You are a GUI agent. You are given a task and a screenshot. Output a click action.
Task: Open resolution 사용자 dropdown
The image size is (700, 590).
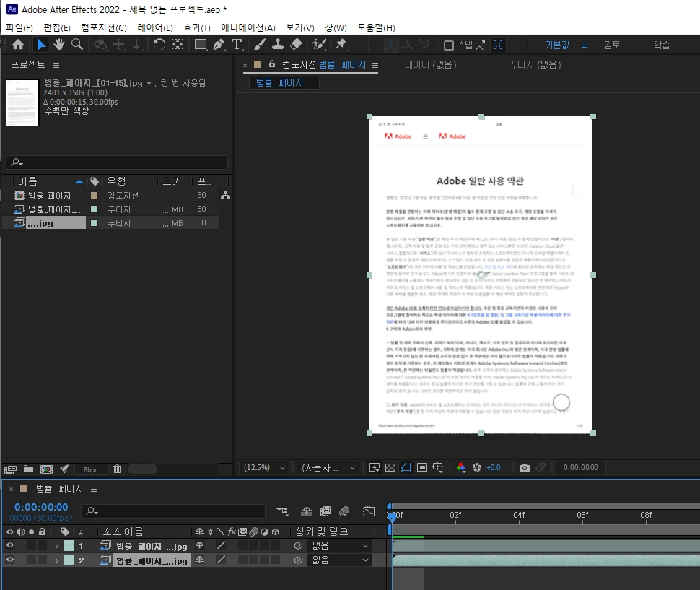click(328, 468)
